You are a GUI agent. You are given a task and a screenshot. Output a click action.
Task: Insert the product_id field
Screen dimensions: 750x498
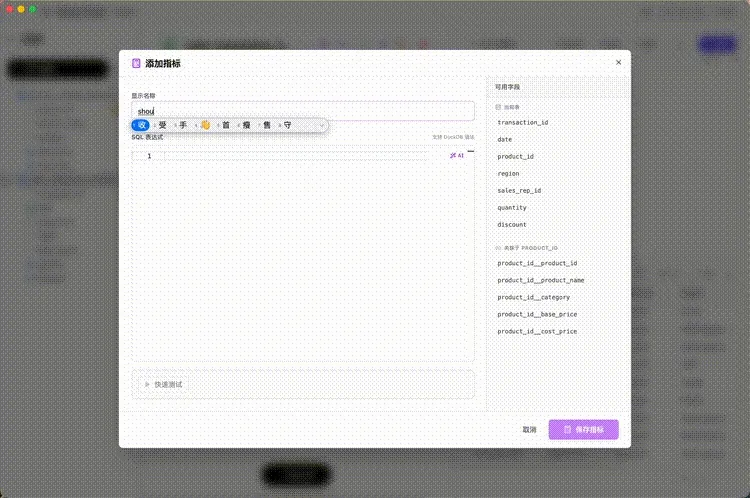[x=515, y=156]
